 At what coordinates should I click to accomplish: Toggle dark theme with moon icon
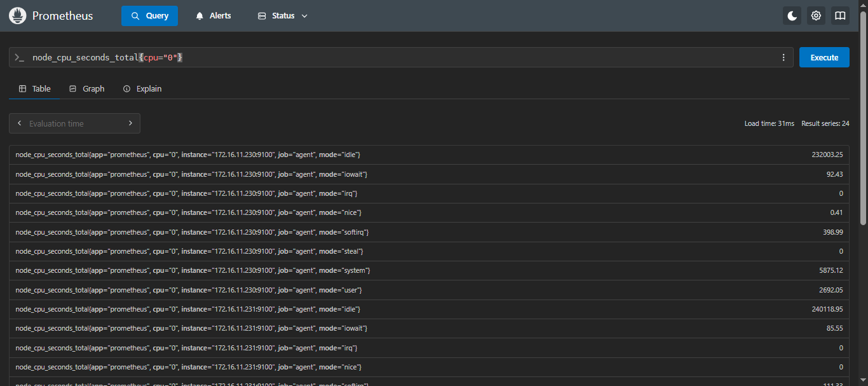pyautogui.click(x=792, y=16)
